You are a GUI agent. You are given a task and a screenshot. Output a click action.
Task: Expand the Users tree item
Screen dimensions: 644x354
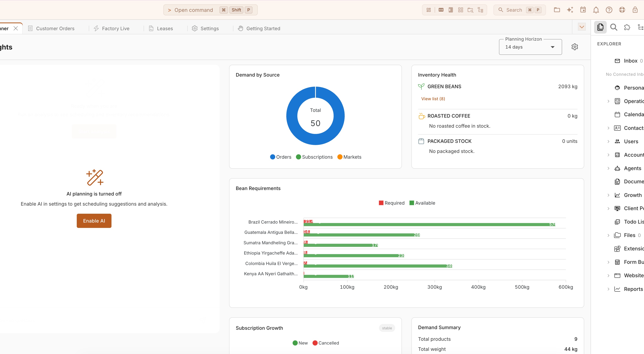pyautogui.click(x=608, y=141)
